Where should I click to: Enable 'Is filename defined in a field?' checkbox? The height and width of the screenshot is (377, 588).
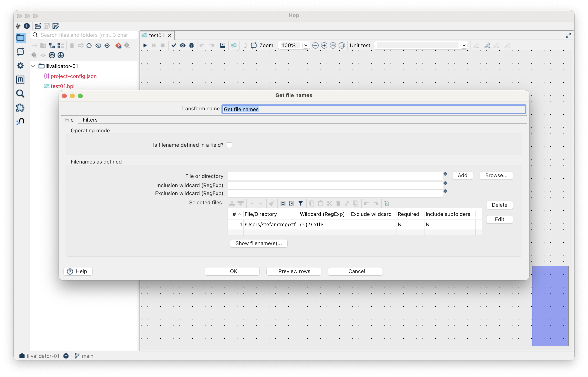click(229, 145)
